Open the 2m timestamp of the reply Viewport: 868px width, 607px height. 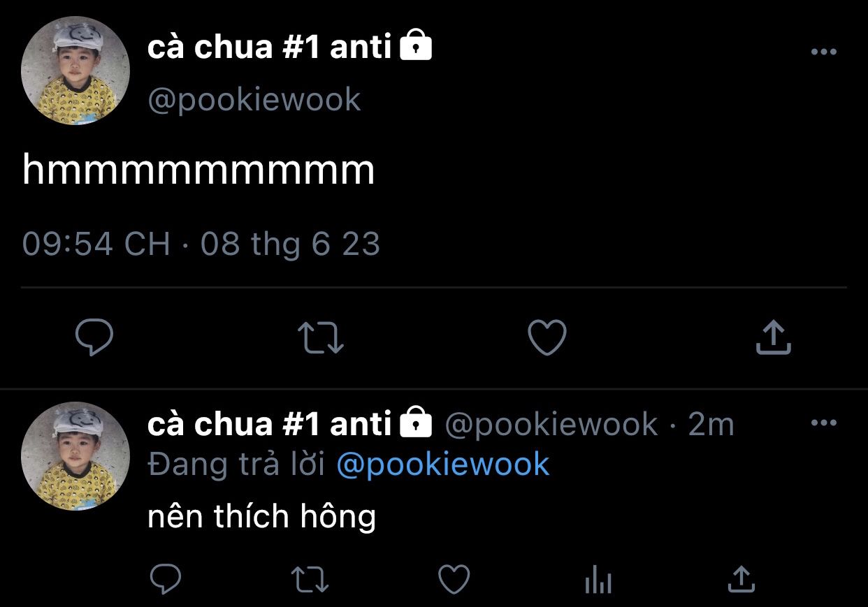click(x=711, y=425)
